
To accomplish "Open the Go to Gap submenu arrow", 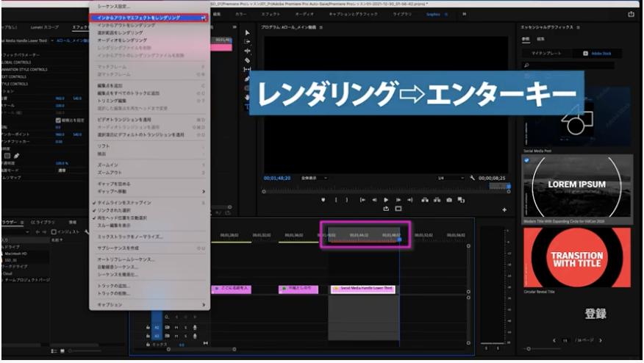I will (x=204, y=192).
